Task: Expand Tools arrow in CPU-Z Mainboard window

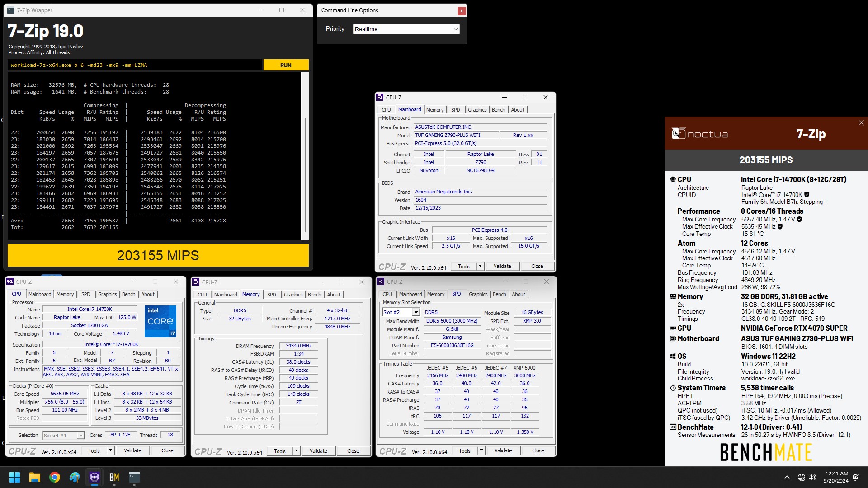Action: [x=480, y=266]
